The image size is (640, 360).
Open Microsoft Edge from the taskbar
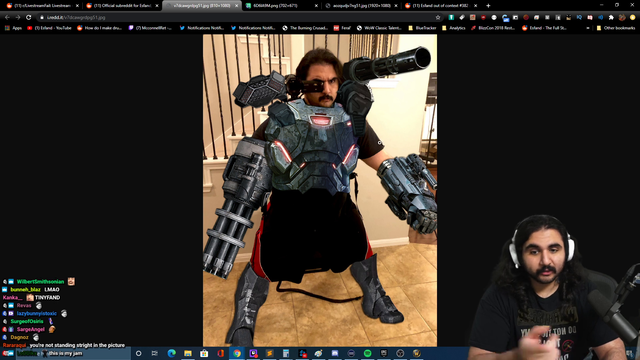point(171,353)
